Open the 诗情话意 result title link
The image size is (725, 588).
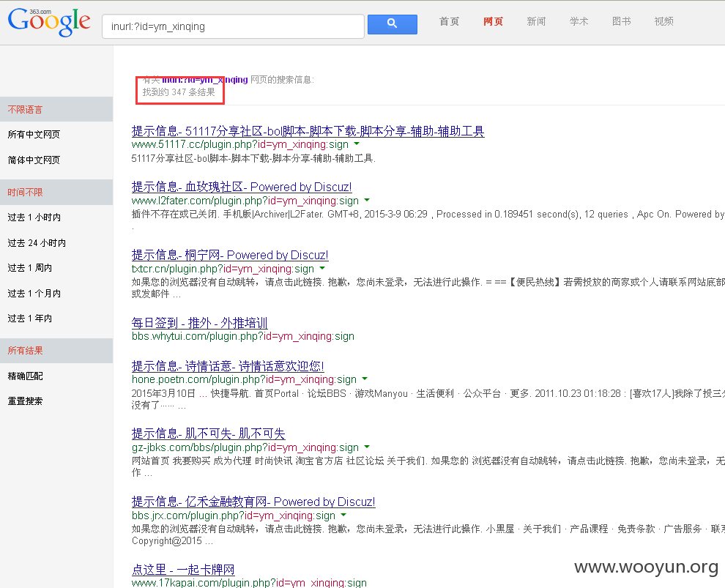tap(228, 366)
